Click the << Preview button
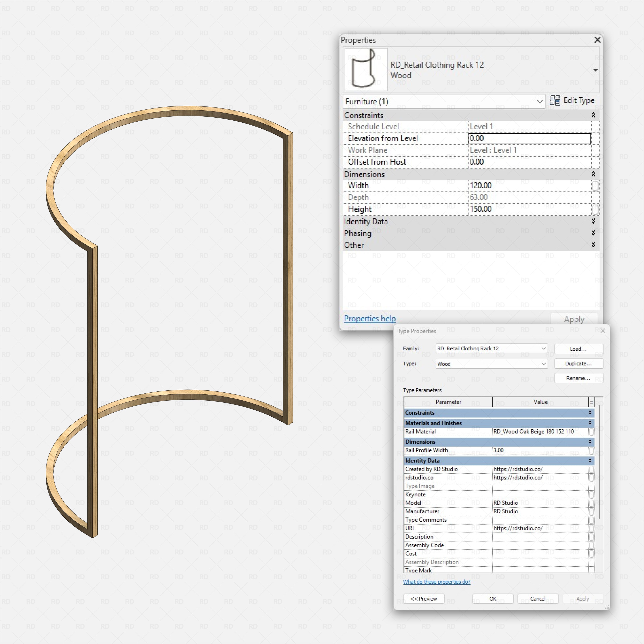Image resolution: width=644 pixels, height=644 pixels. 424,599
